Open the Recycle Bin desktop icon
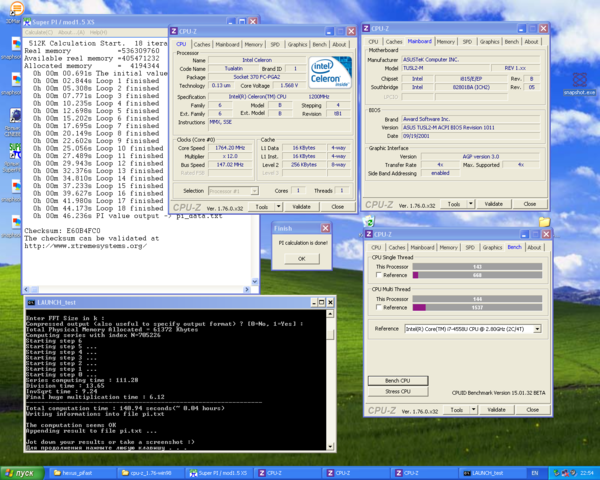600x480 pixels. point(369,221)
